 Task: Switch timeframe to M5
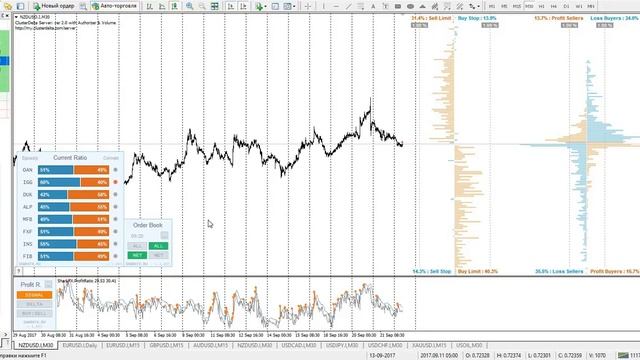click(504, 6)
